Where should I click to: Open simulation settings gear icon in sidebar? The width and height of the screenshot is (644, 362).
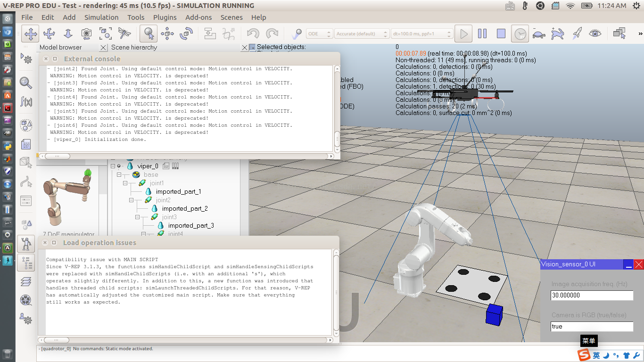(26, 58)
